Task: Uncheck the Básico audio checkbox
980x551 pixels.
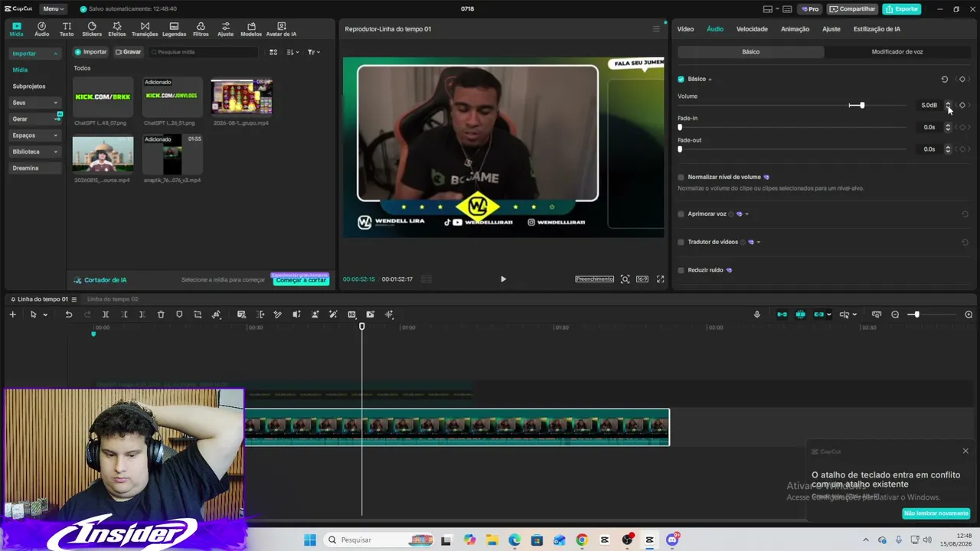Action: tap(681, 79)
